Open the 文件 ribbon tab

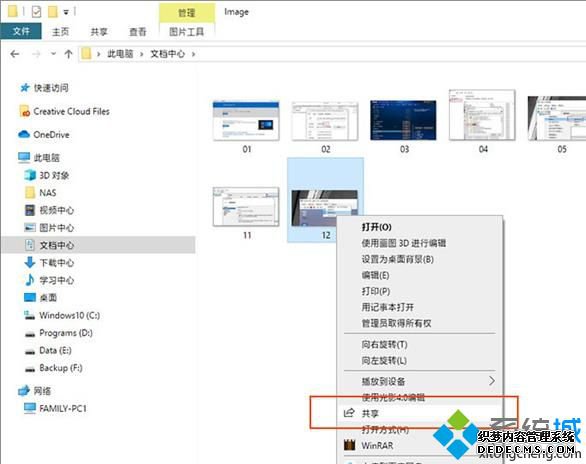21,31
